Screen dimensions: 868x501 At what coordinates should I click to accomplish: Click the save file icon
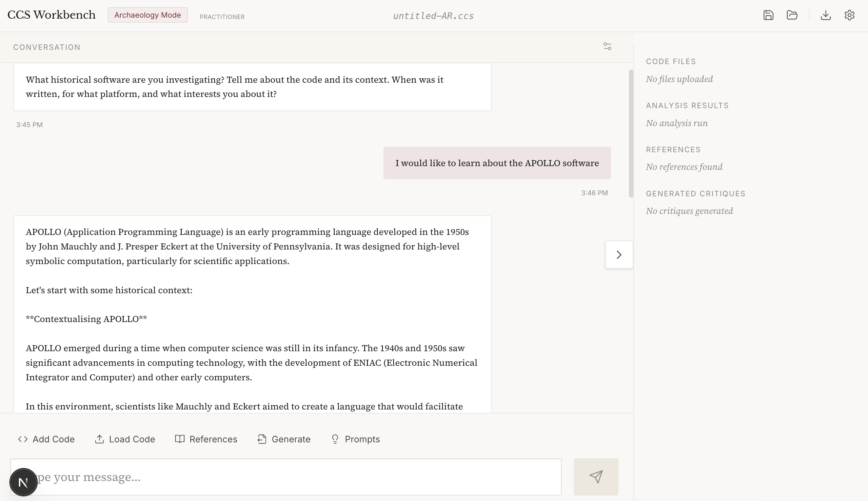point(768,15)
